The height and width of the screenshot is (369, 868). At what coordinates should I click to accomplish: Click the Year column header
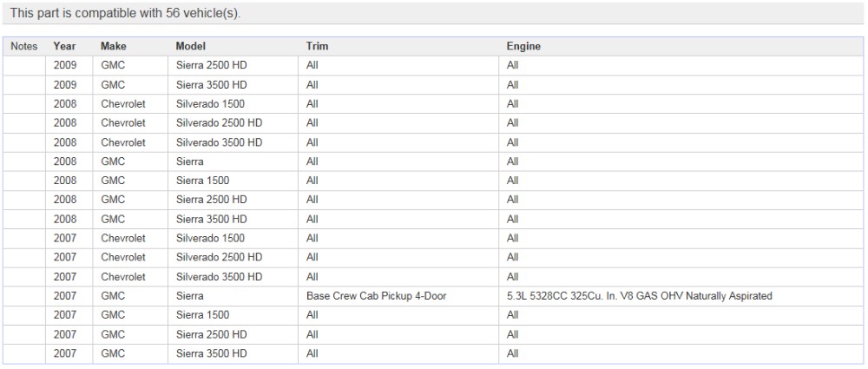(x=64, y=46)
